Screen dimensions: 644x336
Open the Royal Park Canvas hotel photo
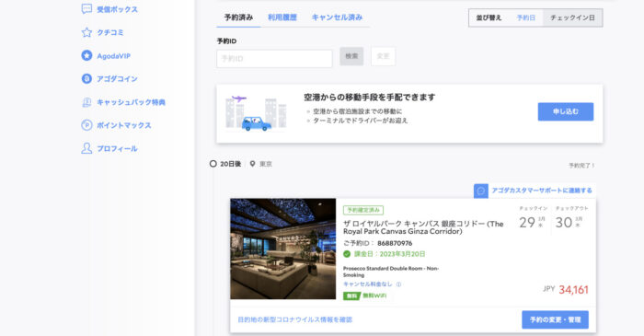[283, 249]
